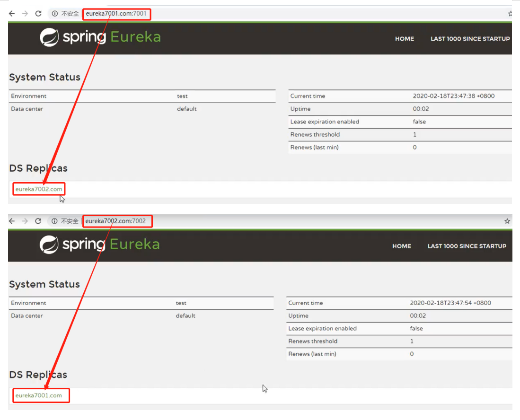Click Data center row label in top window
Viewport: 520px width, 420px height.
(27, 109)
